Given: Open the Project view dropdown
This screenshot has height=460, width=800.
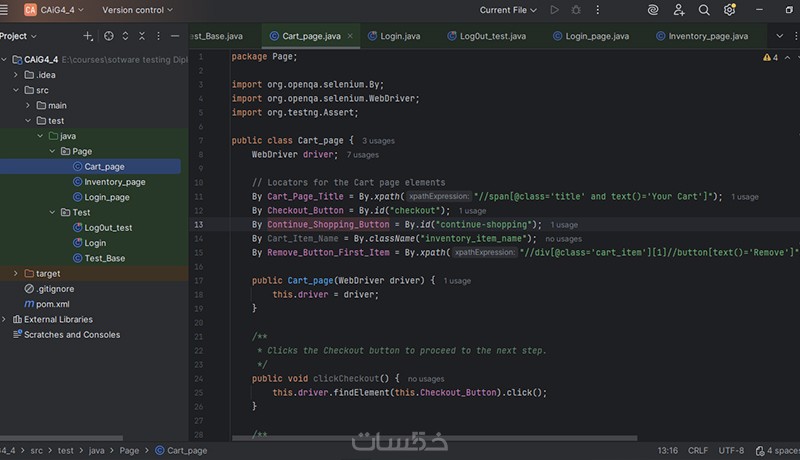Looking at the screenshot, I should tap(18, 36).
